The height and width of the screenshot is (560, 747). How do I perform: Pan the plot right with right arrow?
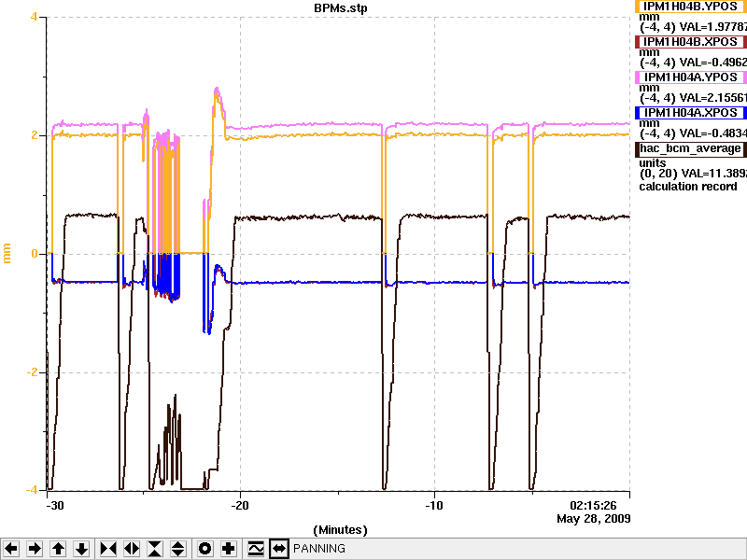[35, 549]
